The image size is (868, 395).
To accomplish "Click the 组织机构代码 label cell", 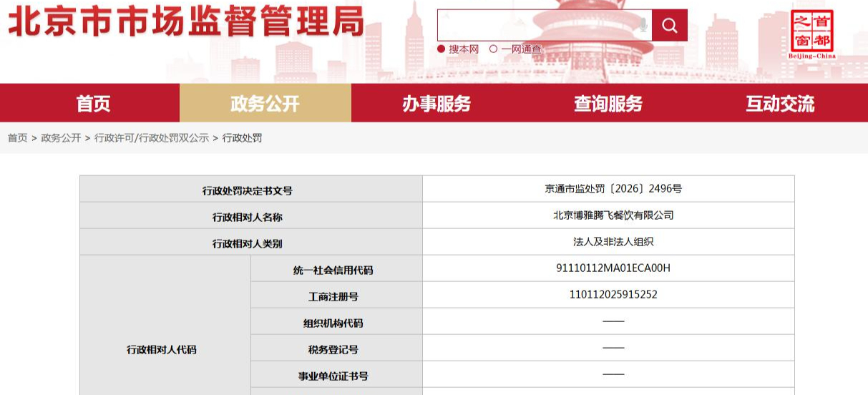I will click(x=337, y=321).
